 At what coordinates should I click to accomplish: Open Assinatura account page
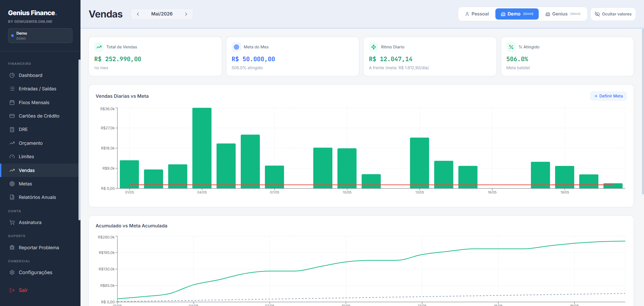(40, 222)
